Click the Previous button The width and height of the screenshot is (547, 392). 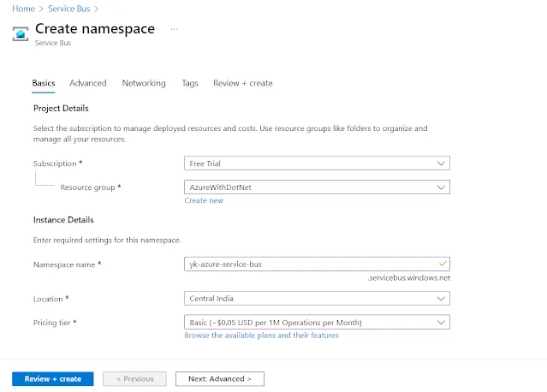pyautogui.click(x=134, y=378)
